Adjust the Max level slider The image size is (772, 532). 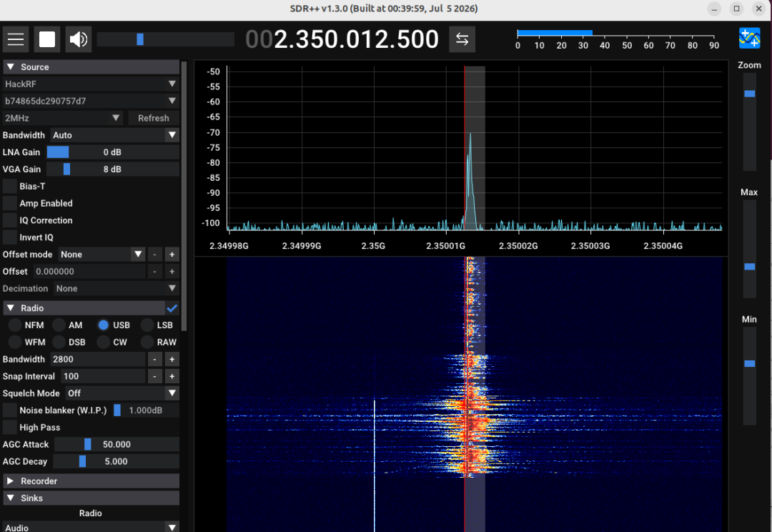[x=749, y=250]
